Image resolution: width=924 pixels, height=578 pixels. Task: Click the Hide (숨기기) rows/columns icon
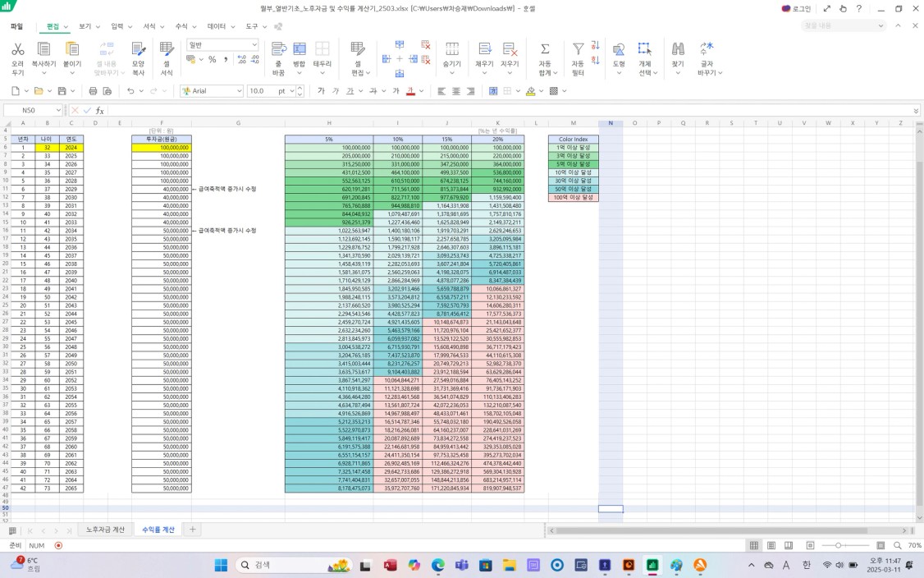pyautogui.click(x=452, y=49)
